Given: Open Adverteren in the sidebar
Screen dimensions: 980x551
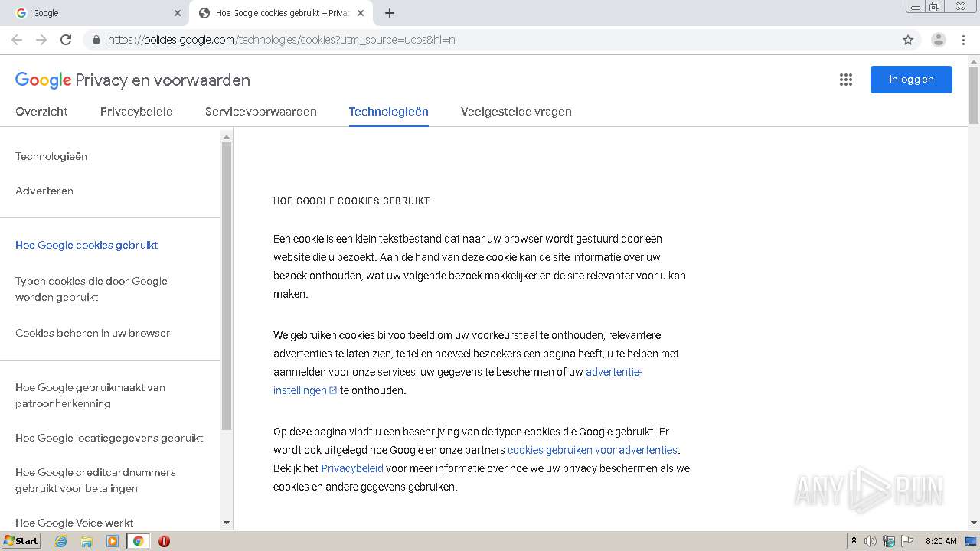Looking at the screenshot, I should 44,191.
